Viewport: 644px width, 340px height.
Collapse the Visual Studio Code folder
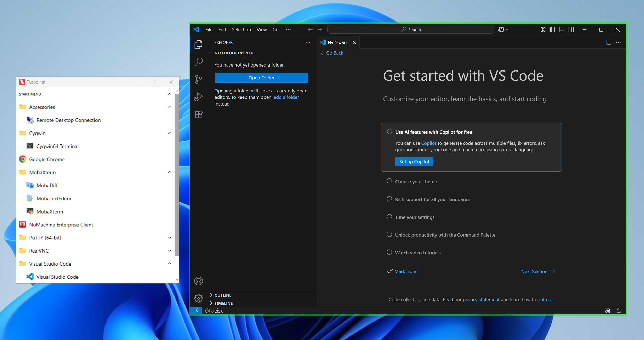point(170,263)
